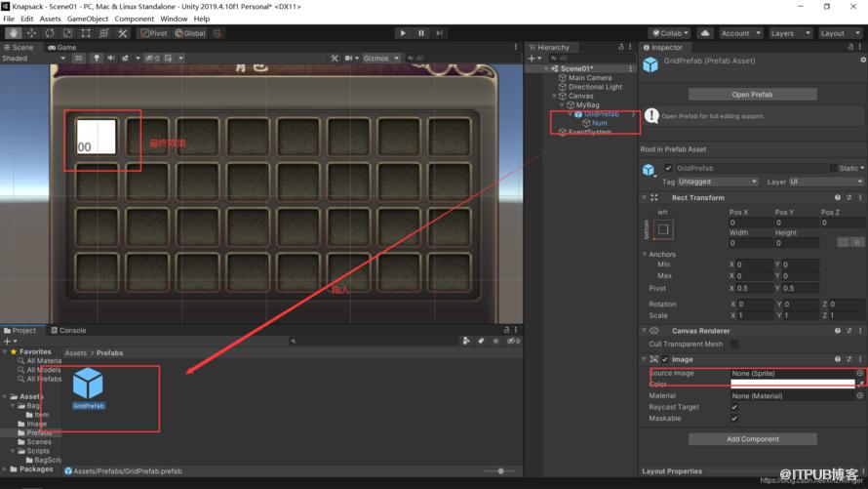Screen dimensions: 868x489
Task: Select the Scale tool
Action: point(67,33)
